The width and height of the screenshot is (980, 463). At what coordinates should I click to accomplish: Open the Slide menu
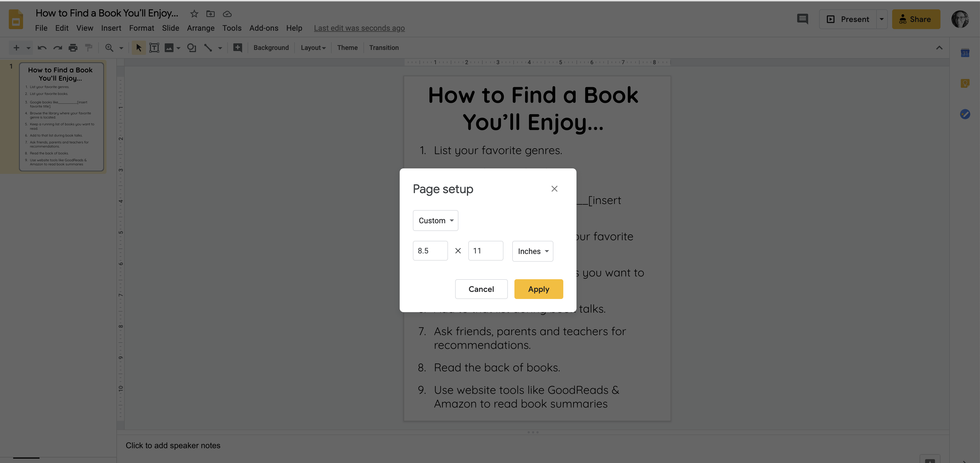click(x=170, y=28)
